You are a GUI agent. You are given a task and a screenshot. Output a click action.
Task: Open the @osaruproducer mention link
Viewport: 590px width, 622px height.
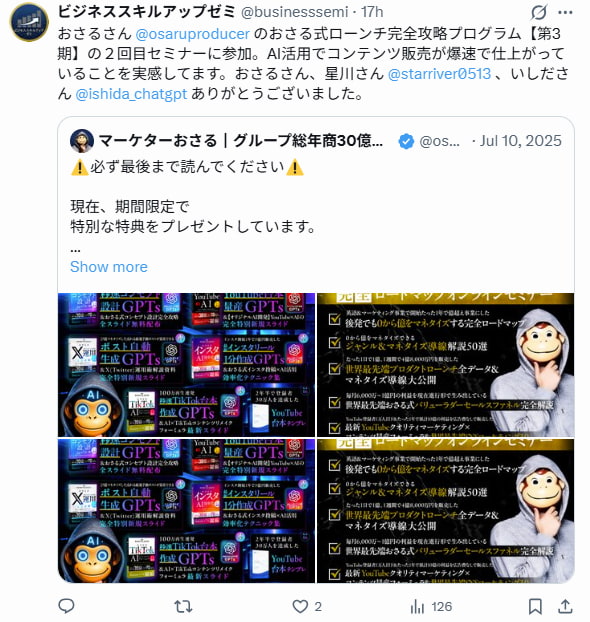192,34
